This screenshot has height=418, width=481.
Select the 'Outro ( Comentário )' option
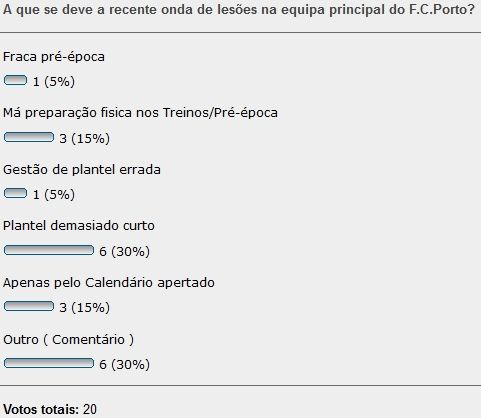68,340
